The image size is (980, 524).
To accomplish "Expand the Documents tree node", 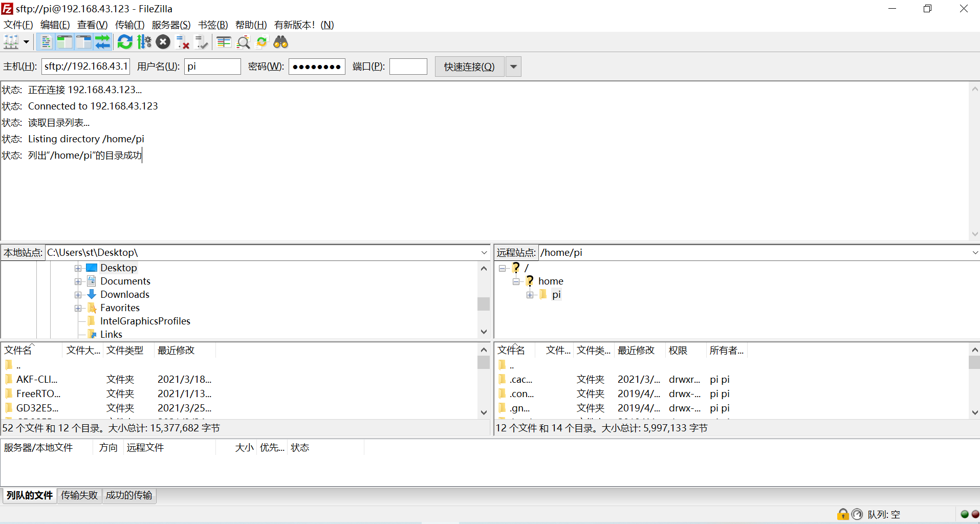I will tap(78, 281).
